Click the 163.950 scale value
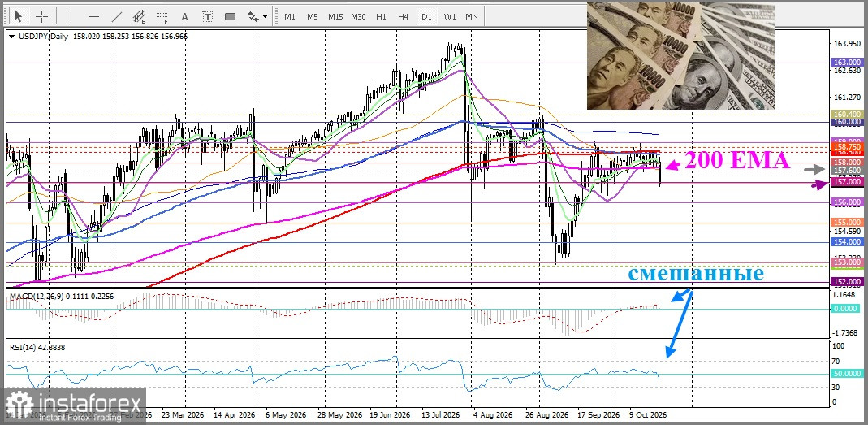 click(847, 44)
